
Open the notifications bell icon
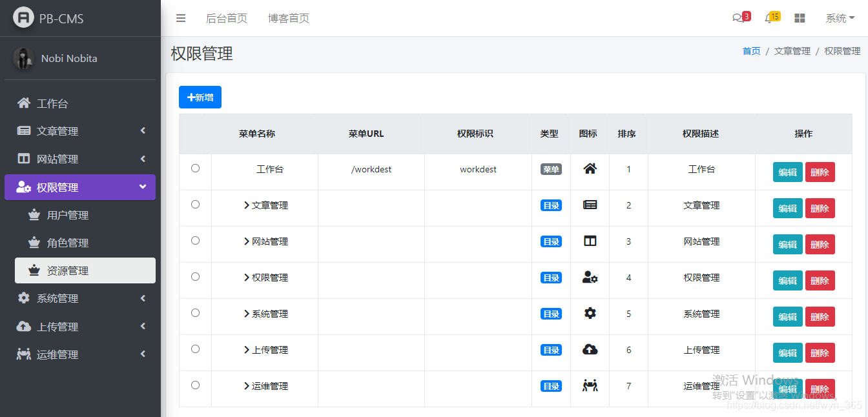(769, 19)
